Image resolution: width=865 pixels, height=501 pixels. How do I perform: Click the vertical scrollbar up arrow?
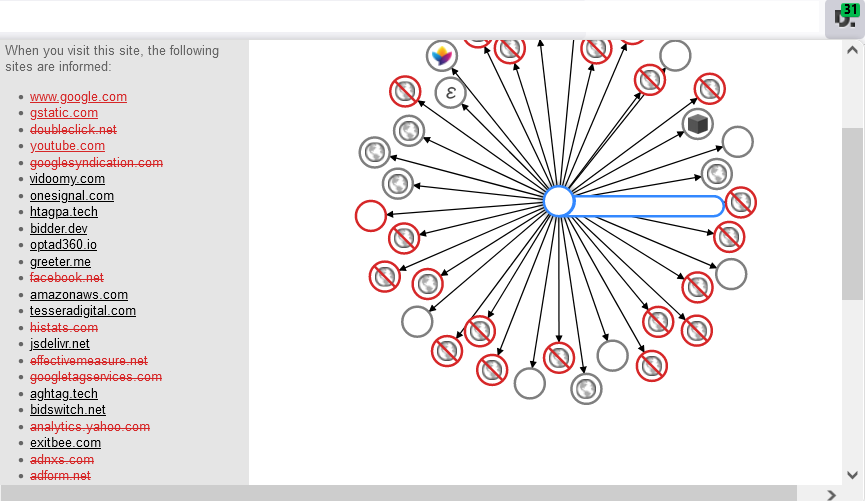852,50
